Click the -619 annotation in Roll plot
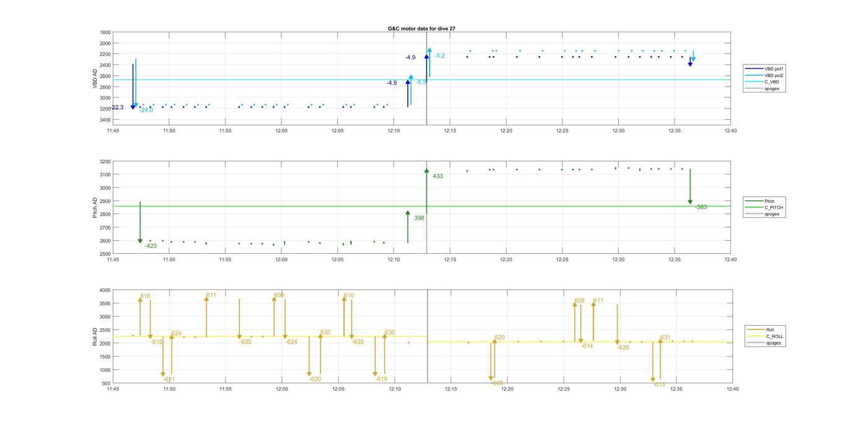 click(381, 378)
